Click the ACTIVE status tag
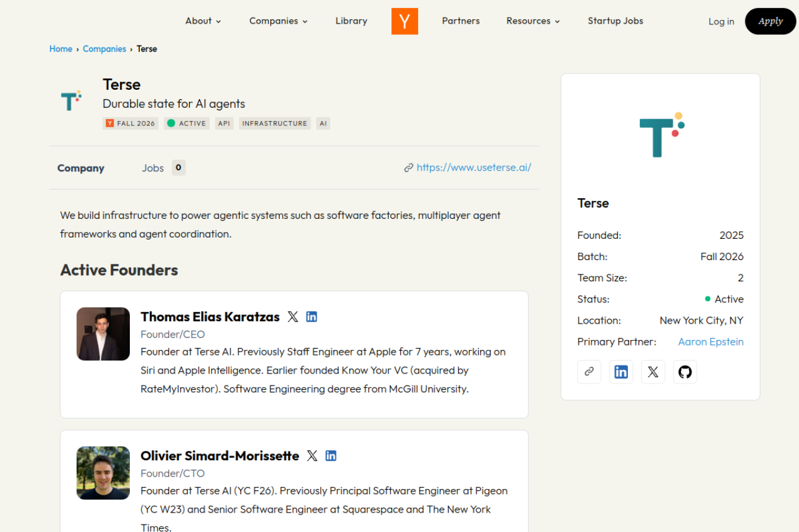 tap(187, 123)
